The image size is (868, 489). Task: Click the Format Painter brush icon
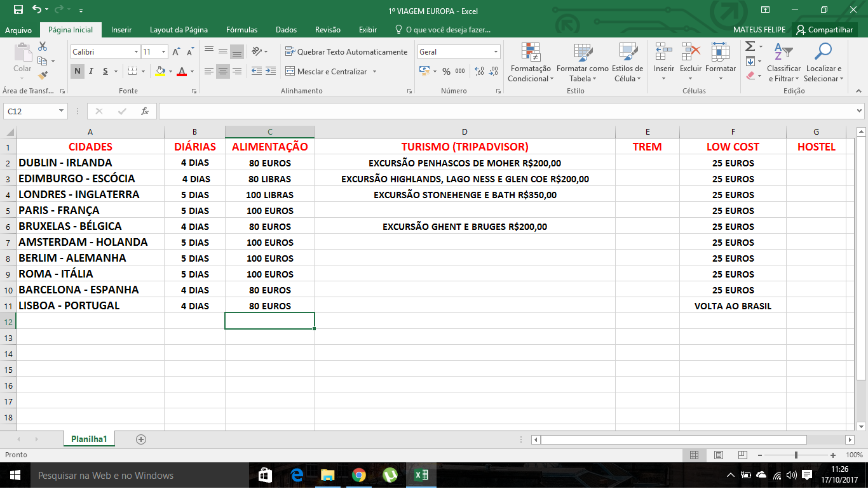43,75
